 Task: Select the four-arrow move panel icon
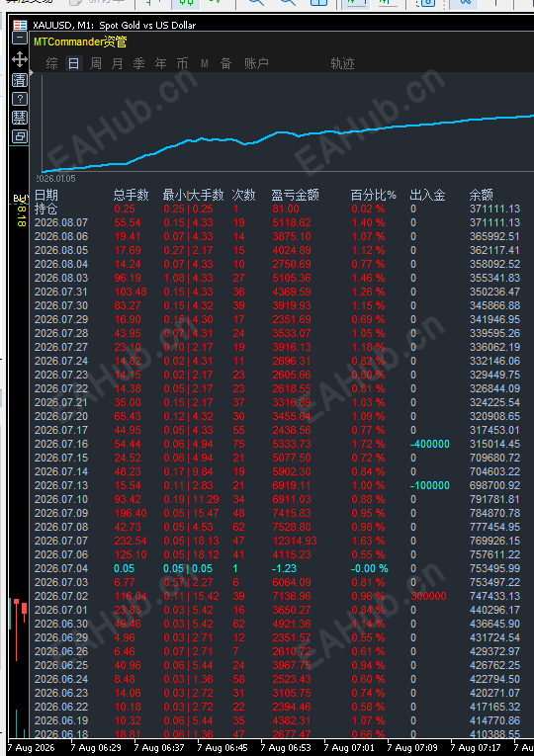(x=20, y=59)
